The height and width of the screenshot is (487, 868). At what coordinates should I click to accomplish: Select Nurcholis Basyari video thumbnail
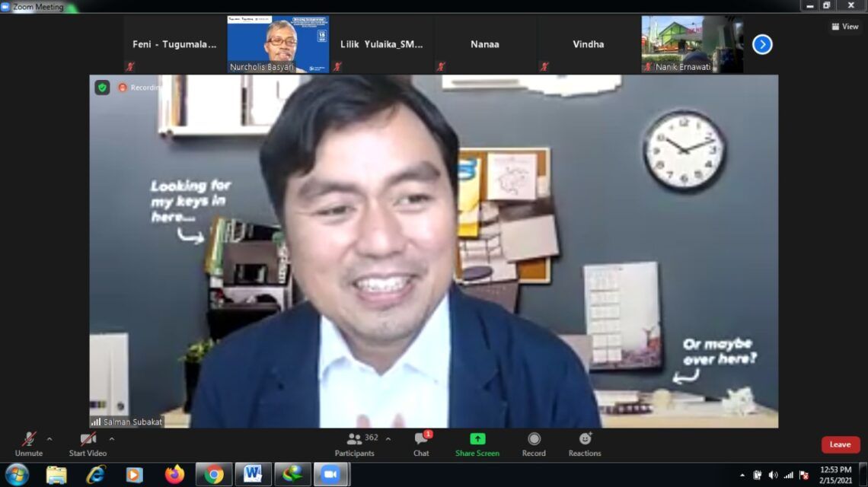[x=278, y=44]
